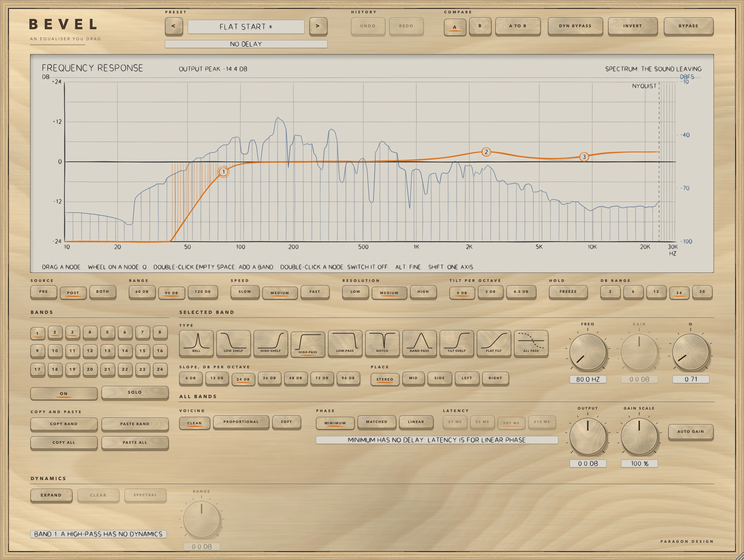Toggle DYN BYPASS
744x560 pixels.
575,26
